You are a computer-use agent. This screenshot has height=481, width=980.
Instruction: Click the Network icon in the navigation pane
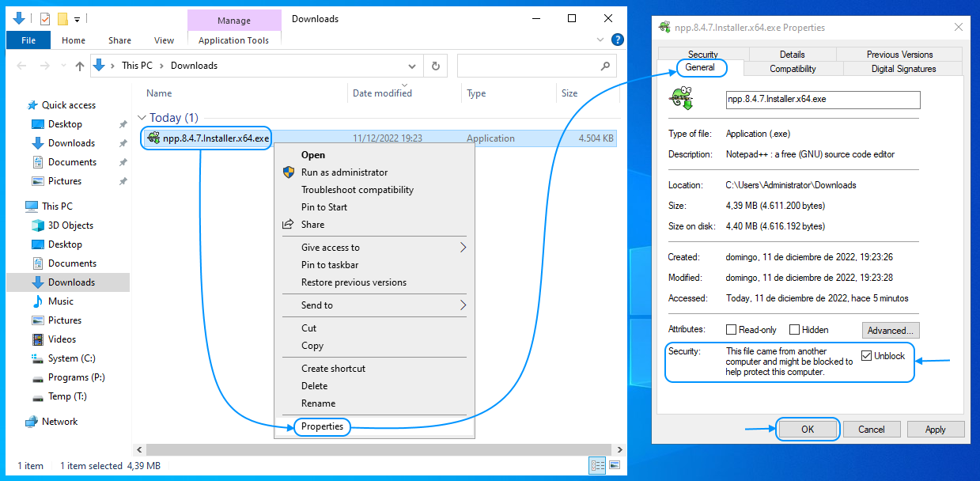[32, 422]
